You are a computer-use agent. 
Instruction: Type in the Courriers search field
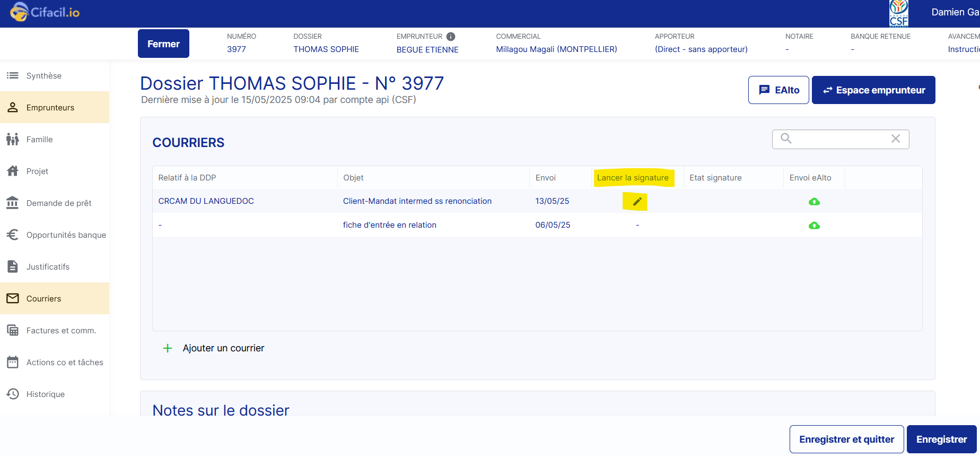pos(840,139)
